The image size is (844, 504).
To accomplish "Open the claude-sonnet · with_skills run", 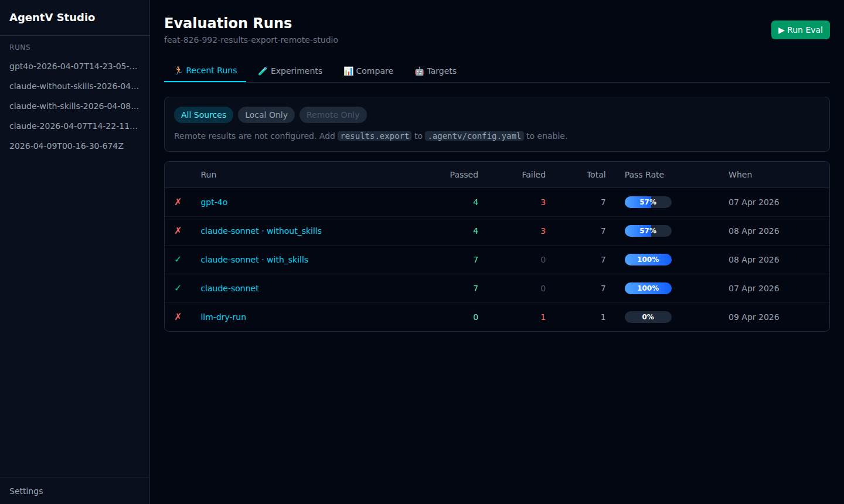I will click(x=254, y=260).
